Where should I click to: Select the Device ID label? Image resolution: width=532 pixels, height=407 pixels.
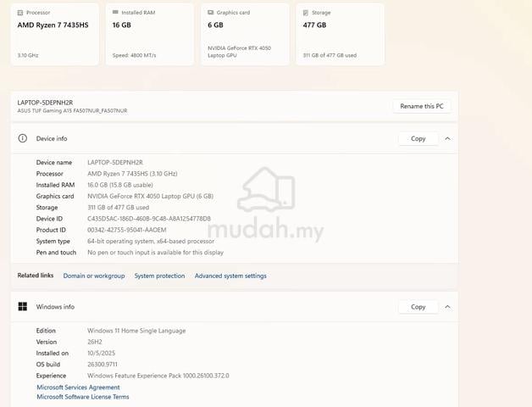[49, 219]
